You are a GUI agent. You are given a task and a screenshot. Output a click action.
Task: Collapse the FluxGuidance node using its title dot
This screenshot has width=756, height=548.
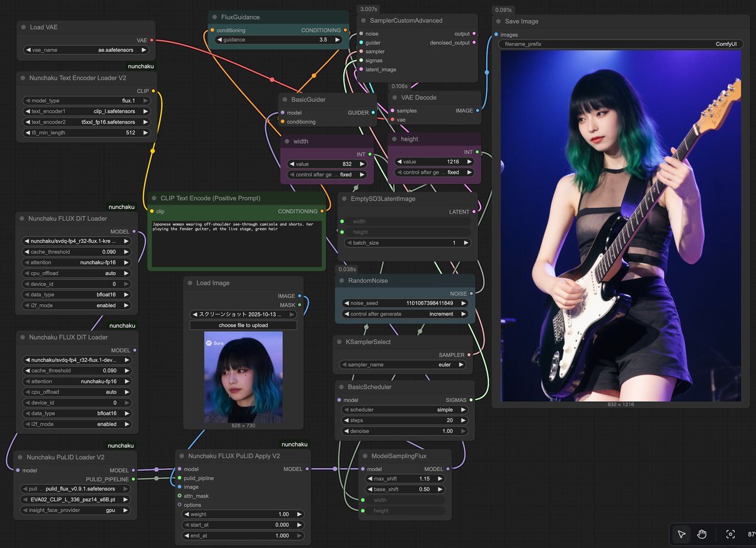[x=214, y=17]
